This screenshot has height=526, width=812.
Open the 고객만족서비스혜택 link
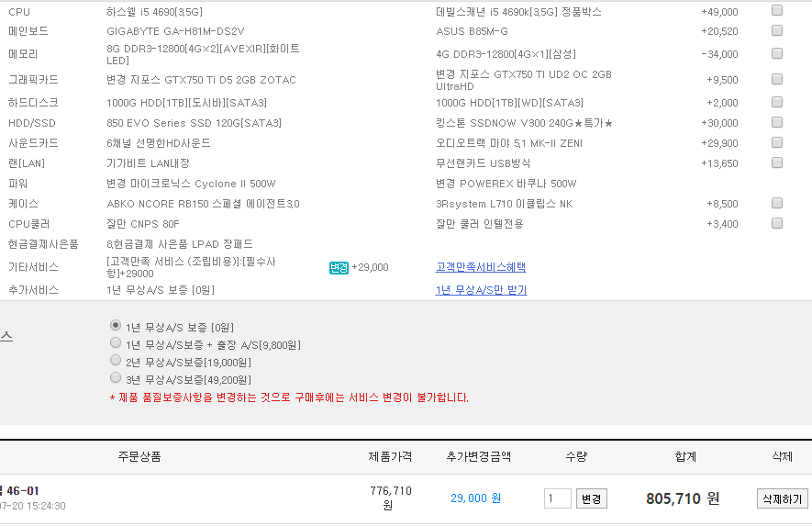click(x=481, y=267)
